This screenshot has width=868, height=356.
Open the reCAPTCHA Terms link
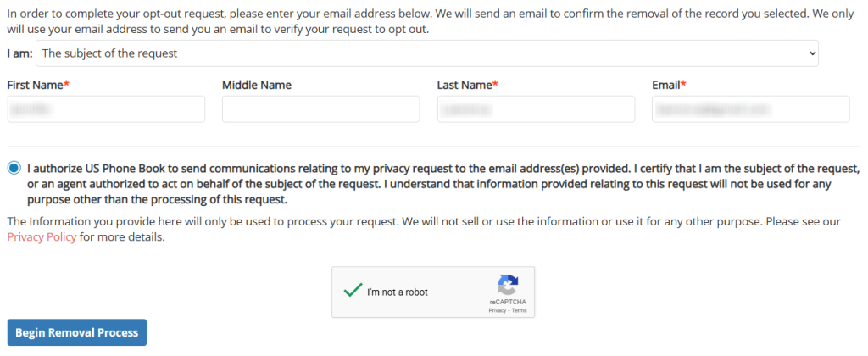pos(519,311)
